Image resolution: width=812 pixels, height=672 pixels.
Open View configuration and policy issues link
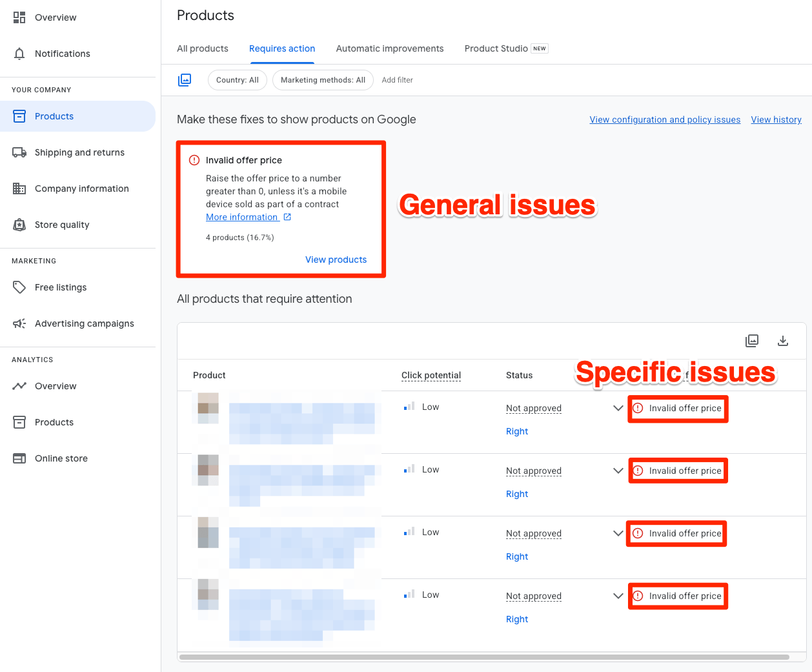pyautogui.click(x=665, y=119)
